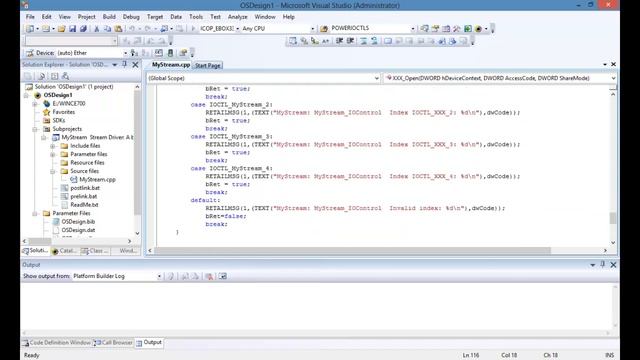640x360 pixels.
Task: Click the Save All icon
Action: [x=83, y=29]
